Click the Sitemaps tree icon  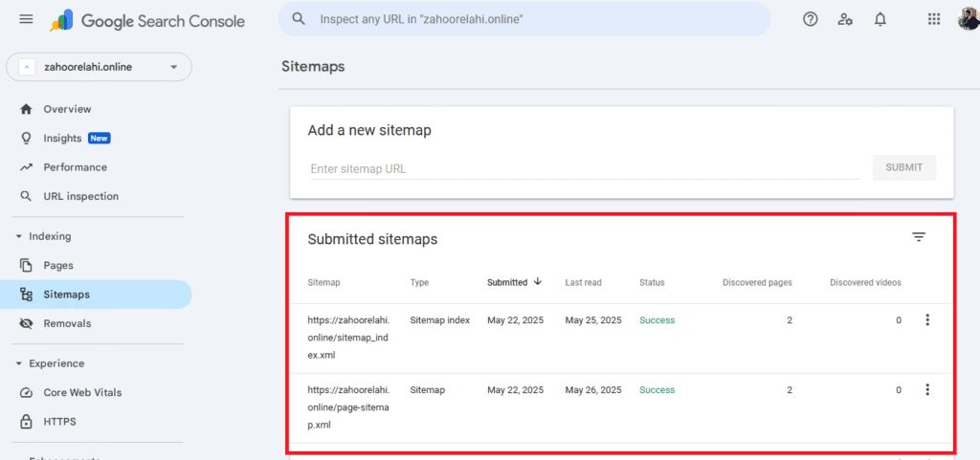26,295
